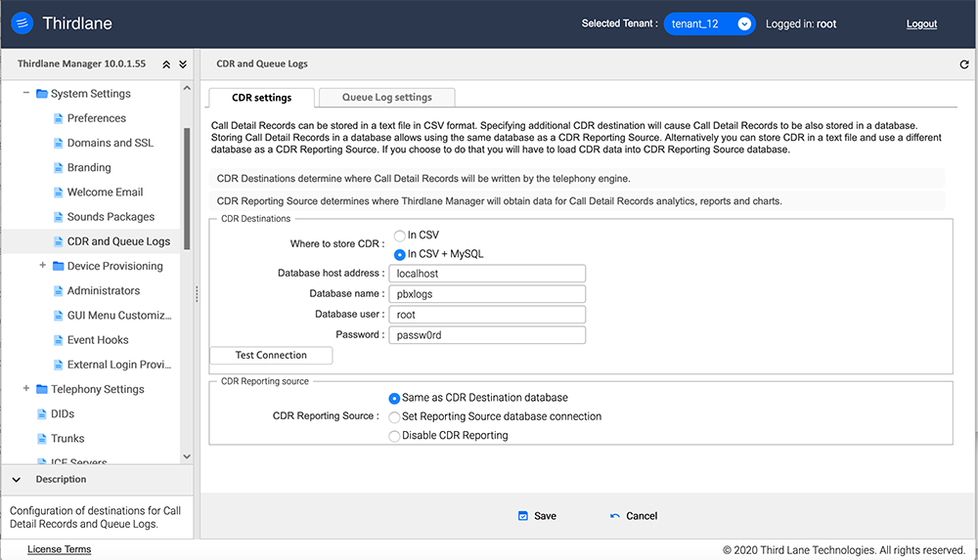Expand the Device Provisioning tree node
978x560 pixels.
click(x=42, y=266)
